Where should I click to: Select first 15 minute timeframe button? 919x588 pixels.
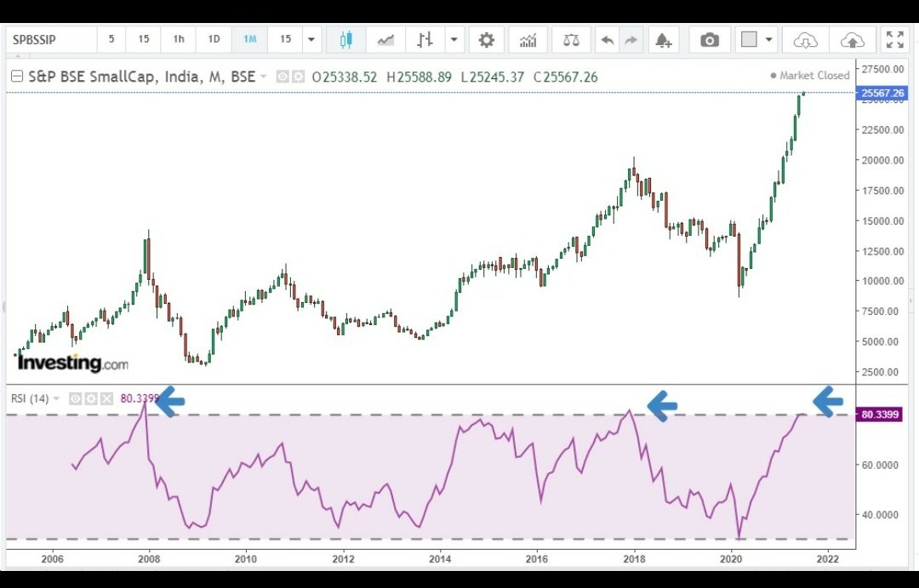click(x=144, y=39)
